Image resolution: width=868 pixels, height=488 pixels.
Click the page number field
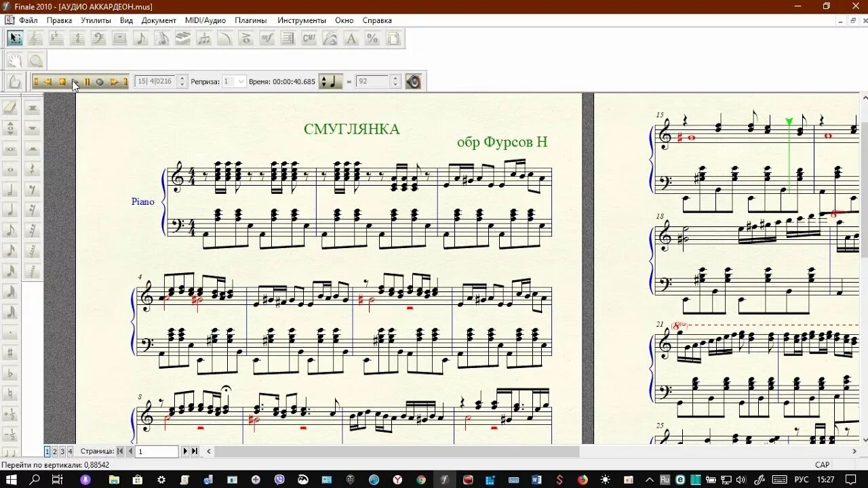(x=157, y=451)
